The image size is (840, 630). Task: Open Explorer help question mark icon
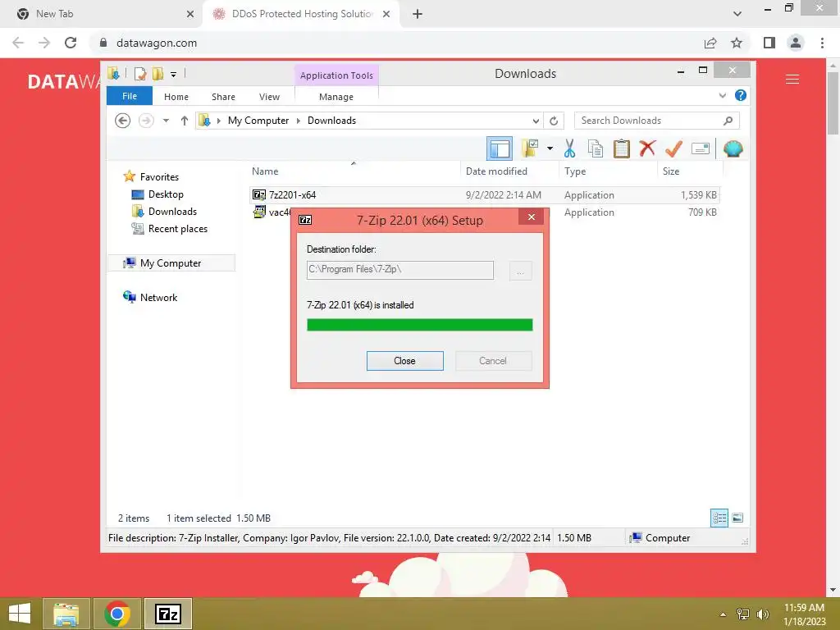(741, 95)
